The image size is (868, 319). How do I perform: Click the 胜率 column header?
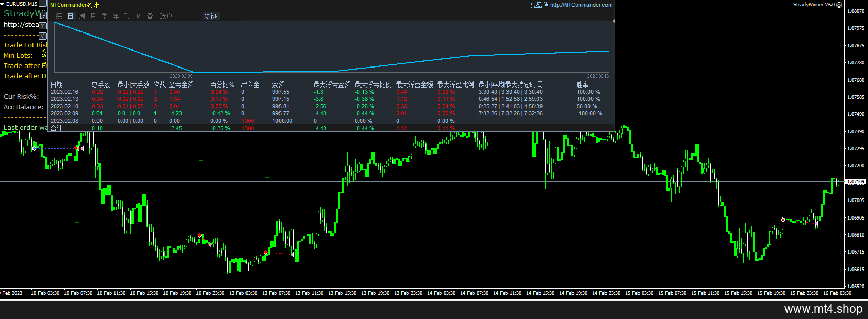tap(583, 85)
